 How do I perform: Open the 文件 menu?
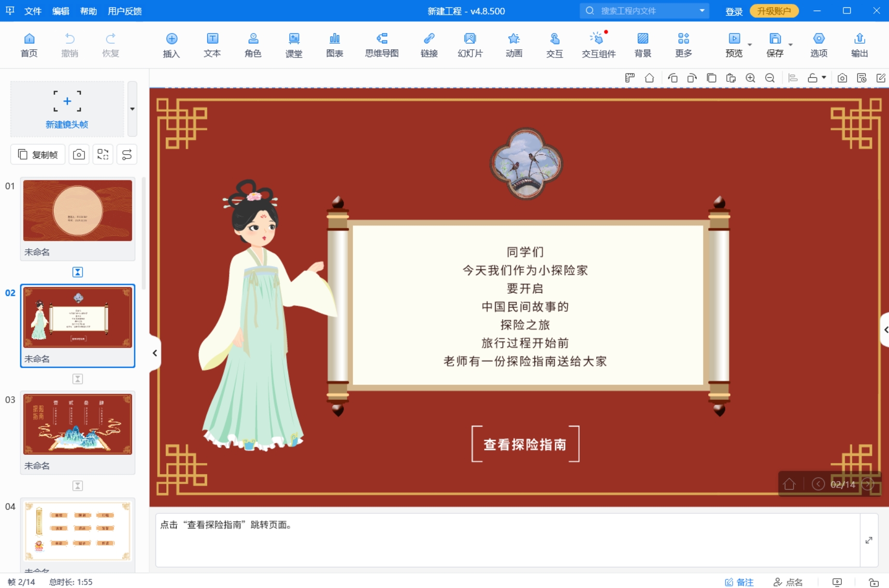coord(33,11)
